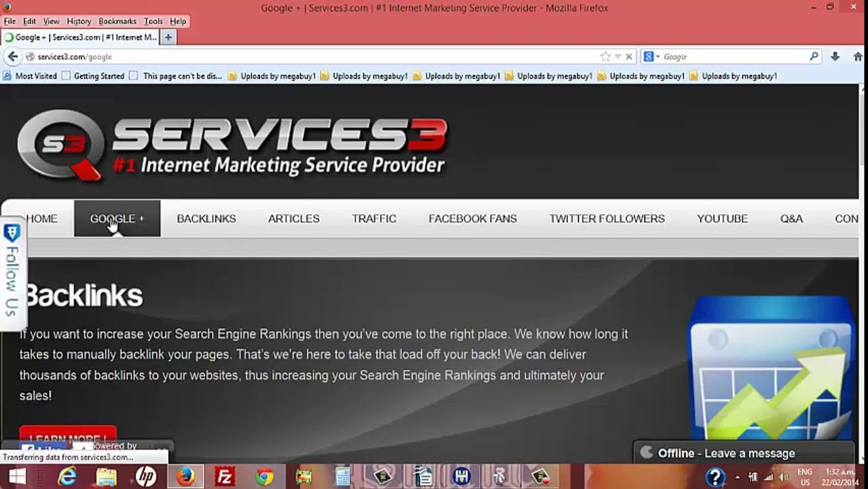The image size is (868, 489).
Task: Go to HOME in the site navigation
Action: tap(41, 219)
